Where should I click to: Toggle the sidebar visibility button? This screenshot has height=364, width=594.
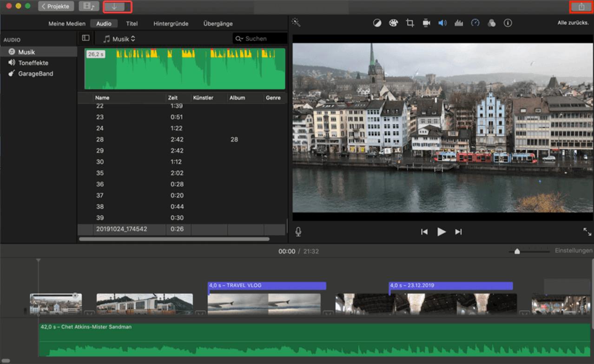[x=86, y=38]
